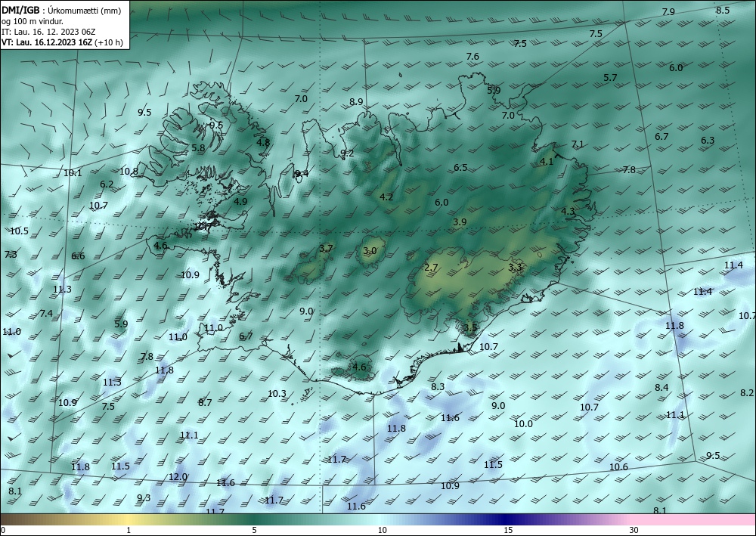Click the 7.1 value off the east coast
The height and width of the screenshot is (536, 756).
click(x=577, y=144)
